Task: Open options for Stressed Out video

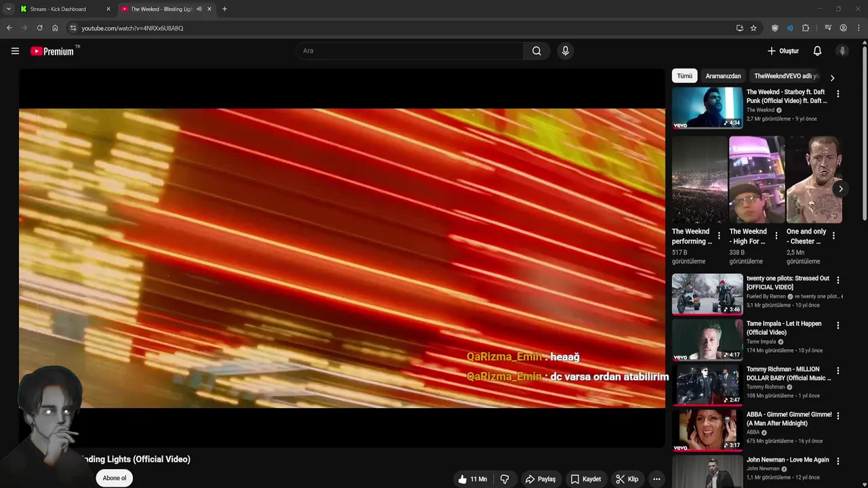Action: (x=838, y=280)
